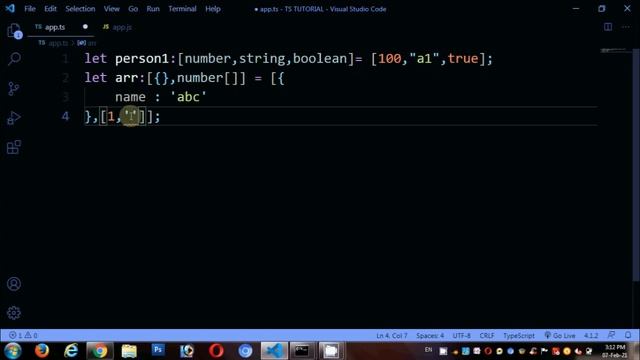Click the word person1 in line 1
This screenshot has width=640, height=360.
(x=142, y=58)
